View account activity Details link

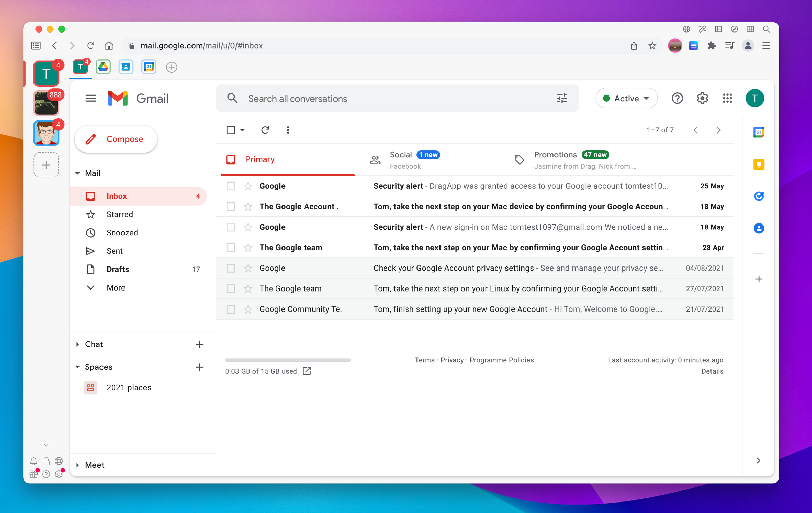click(x=712, y=371)
